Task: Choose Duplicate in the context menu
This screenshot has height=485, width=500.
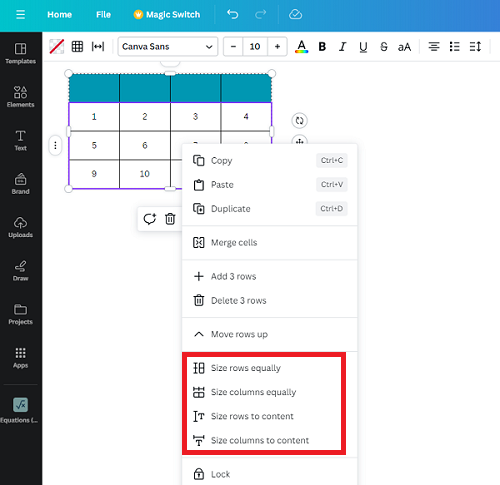Action: pos(270,209)
